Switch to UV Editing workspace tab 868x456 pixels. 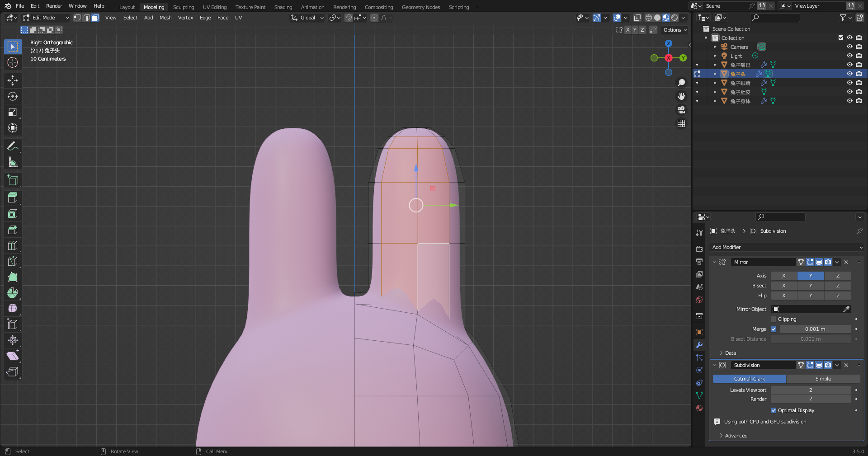click(215, 7)
